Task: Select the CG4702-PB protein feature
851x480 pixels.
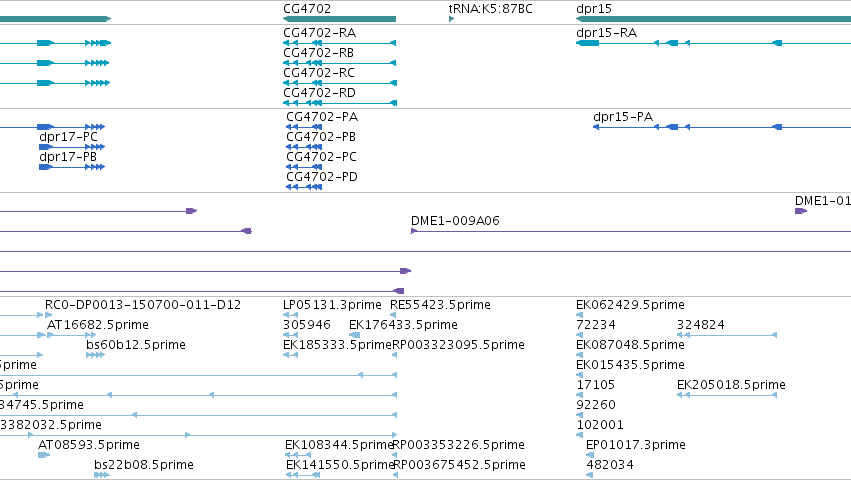Action: pyautogui.click(x=304, y=147)
